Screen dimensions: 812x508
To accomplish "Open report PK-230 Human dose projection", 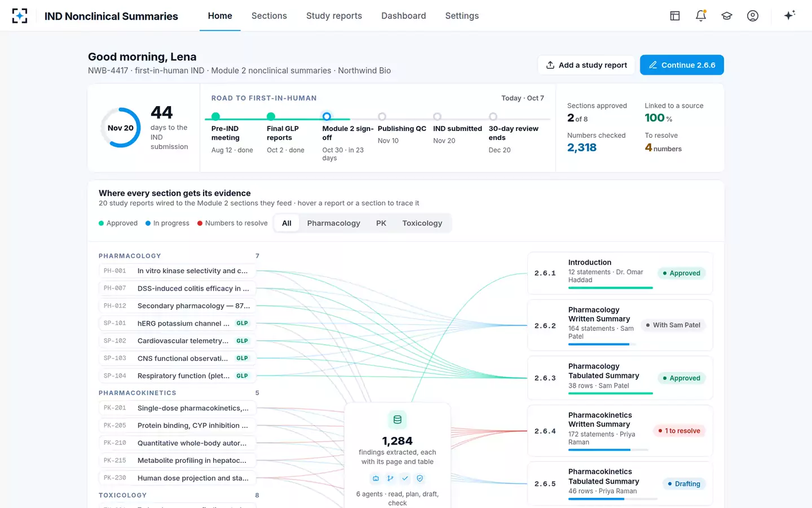I will [177, 478].
